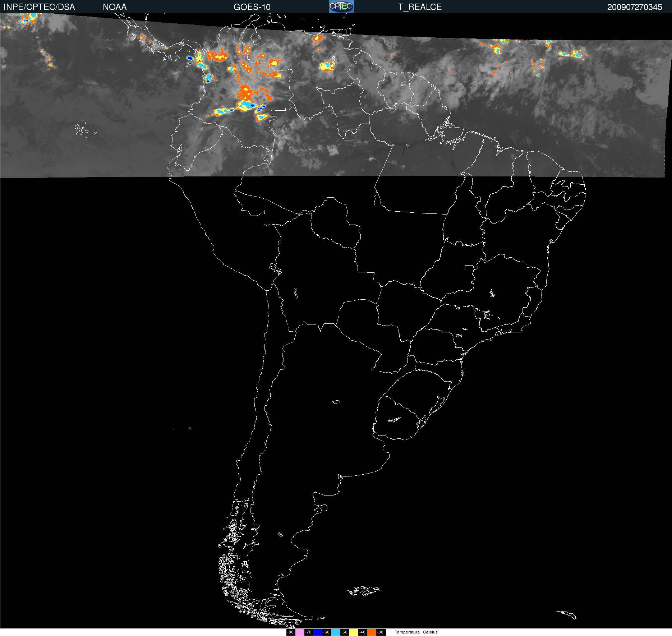Select the NOAA label in header
This screenshot has width=672, height=636.
click(x=115, y=7)
